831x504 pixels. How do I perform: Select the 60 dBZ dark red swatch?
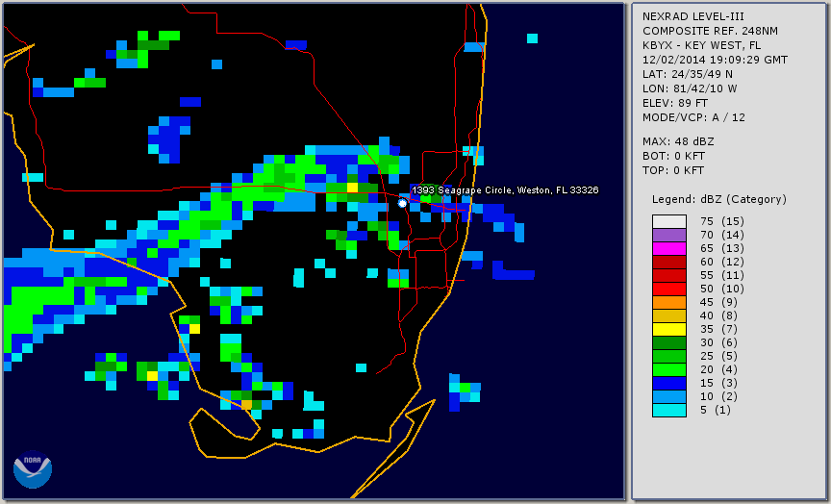click(669, 262)
